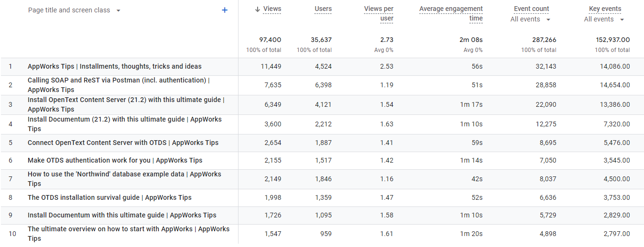The width and height of the screenshot is (644, 247).
Task: Select OTDS installation survival guide row
Action: 110,197
